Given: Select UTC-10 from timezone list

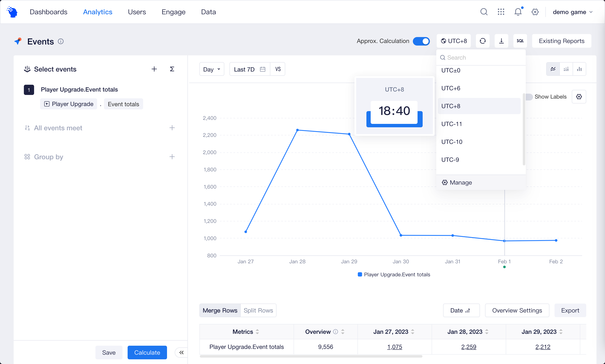Looking at the screenshot, I should [x=452, y=142].
